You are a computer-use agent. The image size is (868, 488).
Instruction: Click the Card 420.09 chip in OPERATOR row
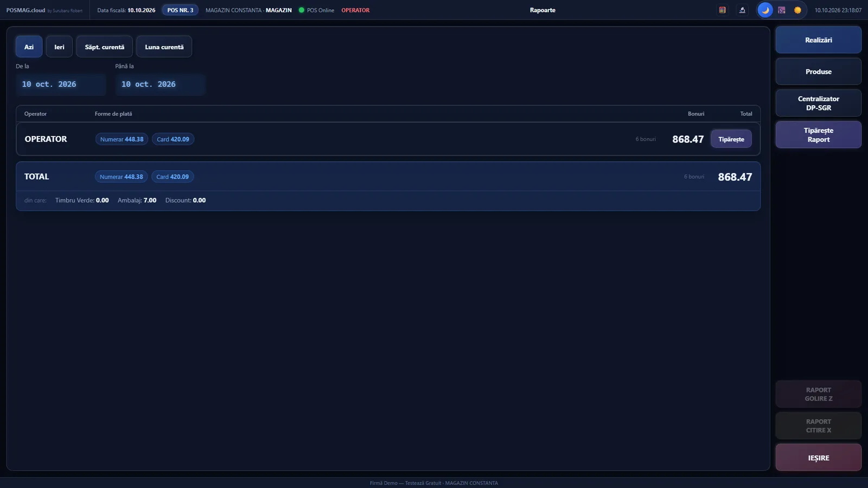coord(173,139)
